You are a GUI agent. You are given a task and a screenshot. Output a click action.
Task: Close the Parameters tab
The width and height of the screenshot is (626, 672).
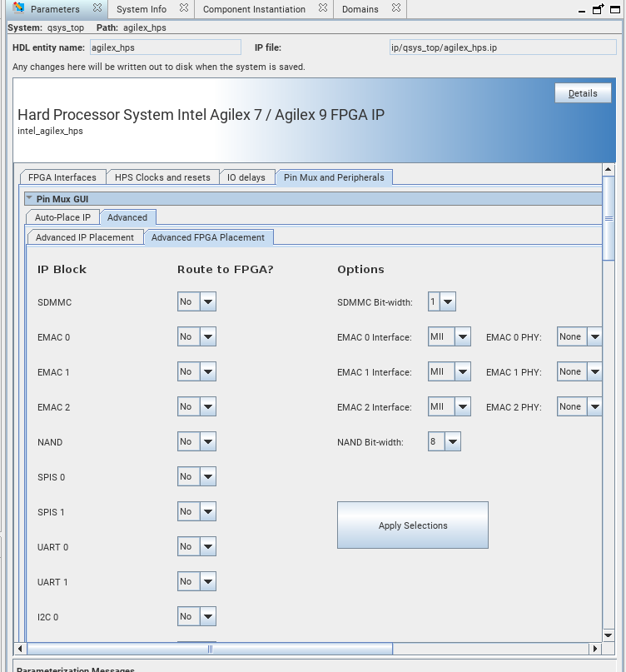[x=97, y=8]
